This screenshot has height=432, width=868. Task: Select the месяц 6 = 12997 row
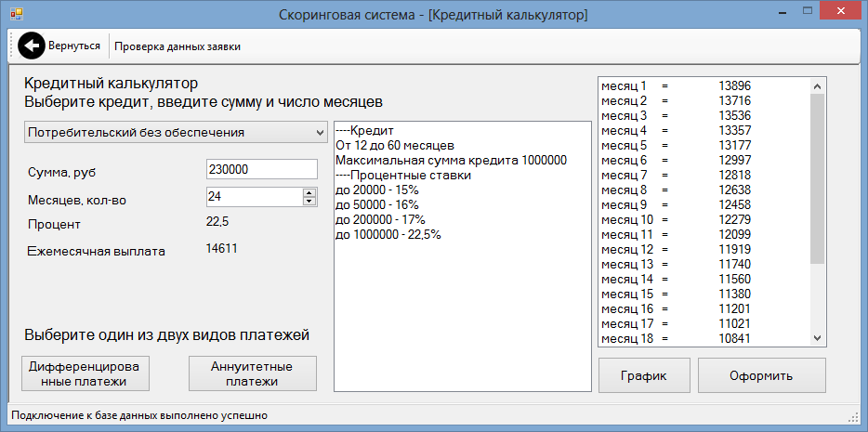coord(704,161)
